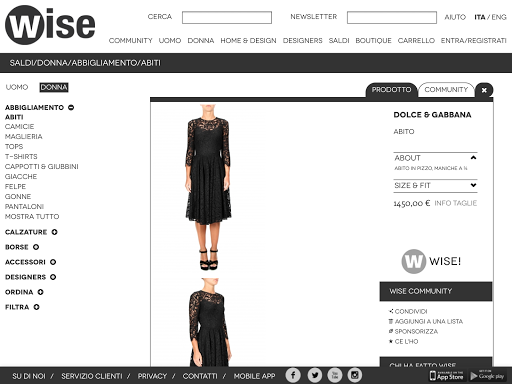Viewport: 512px width, 384px height.
Task: Collapse the ABBIGLIAMENTO category
Action: [x=71, y=107]
